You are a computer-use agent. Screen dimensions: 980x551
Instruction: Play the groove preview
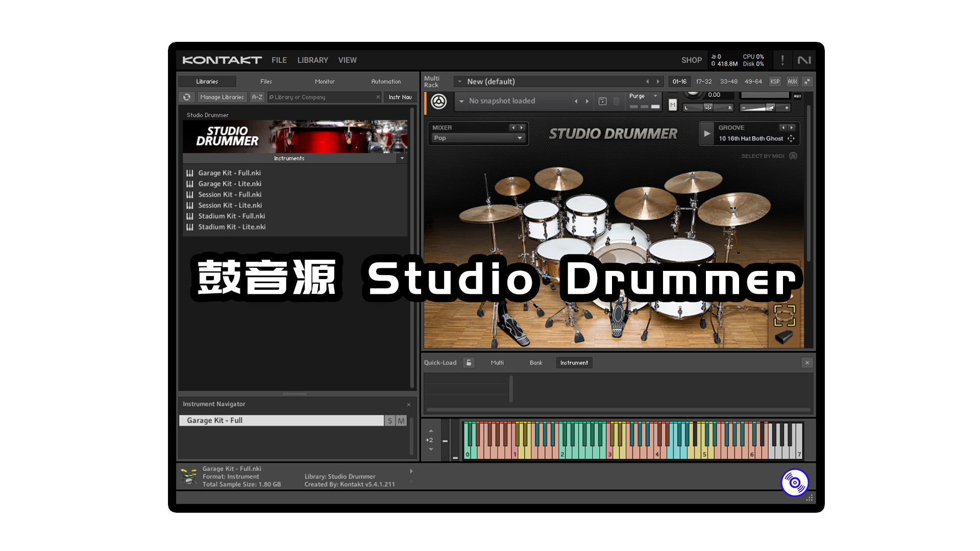point(707,134)
